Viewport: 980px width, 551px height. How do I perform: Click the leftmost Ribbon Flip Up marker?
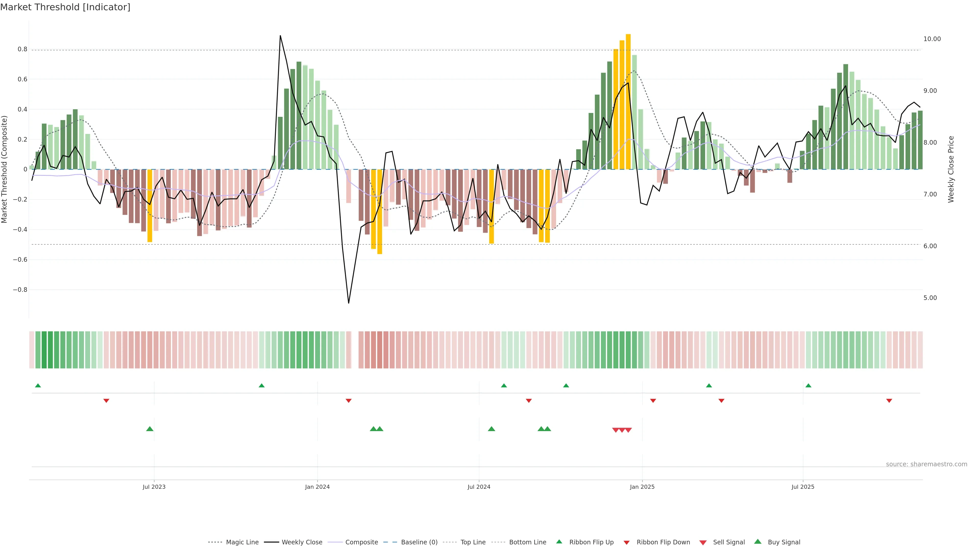[x=38, y=386]
